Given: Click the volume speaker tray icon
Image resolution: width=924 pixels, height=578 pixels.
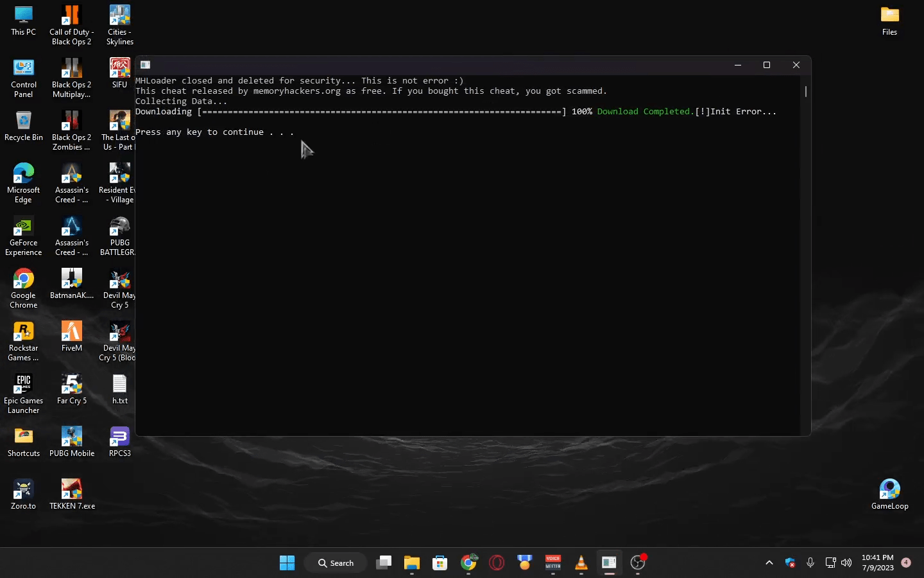Looking at the screenshot, I should click(846, 563).
